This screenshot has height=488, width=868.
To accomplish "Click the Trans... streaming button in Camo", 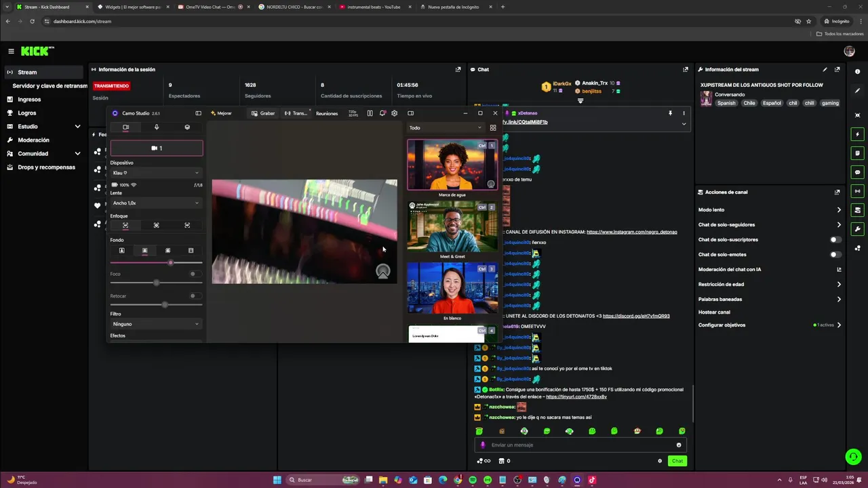I will click(x=296, y=113).
